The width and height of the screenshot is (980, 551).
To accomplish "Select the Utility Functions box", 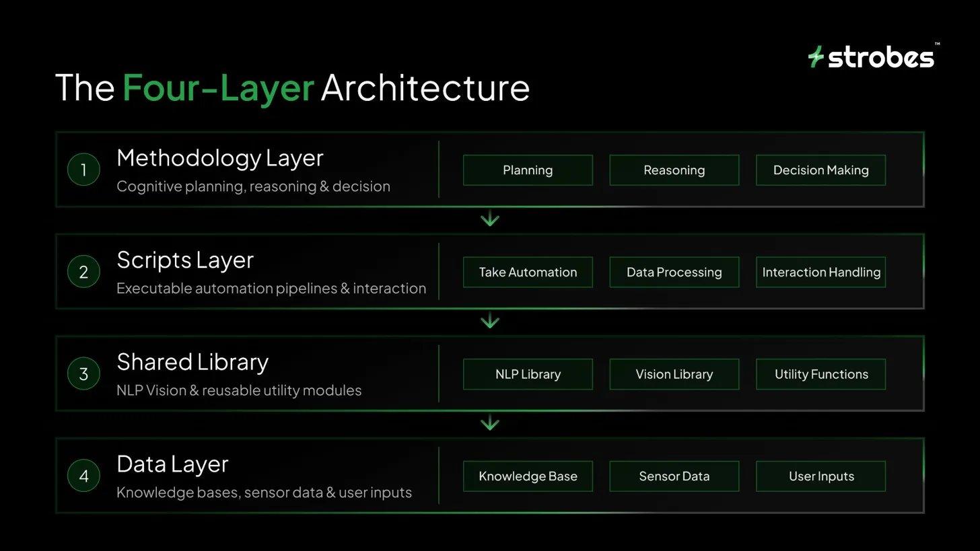I will pyautogui.click(x=821, y=374).
